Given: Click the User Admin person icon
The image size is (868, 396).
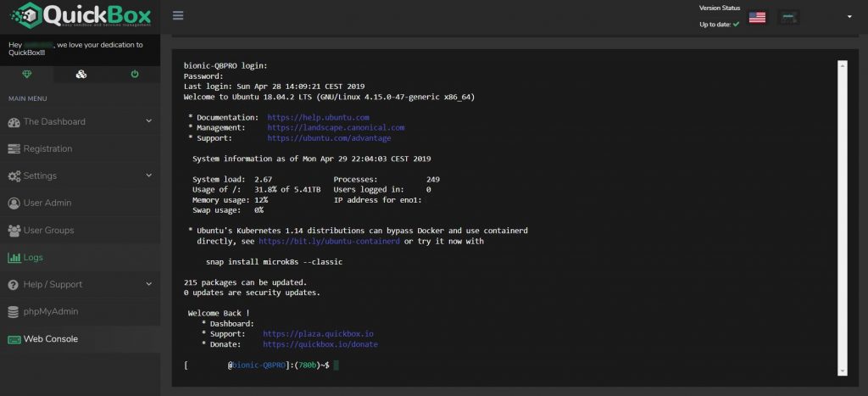Looking at the screenshot, I should pyautogui.click(x=14, y=204).
